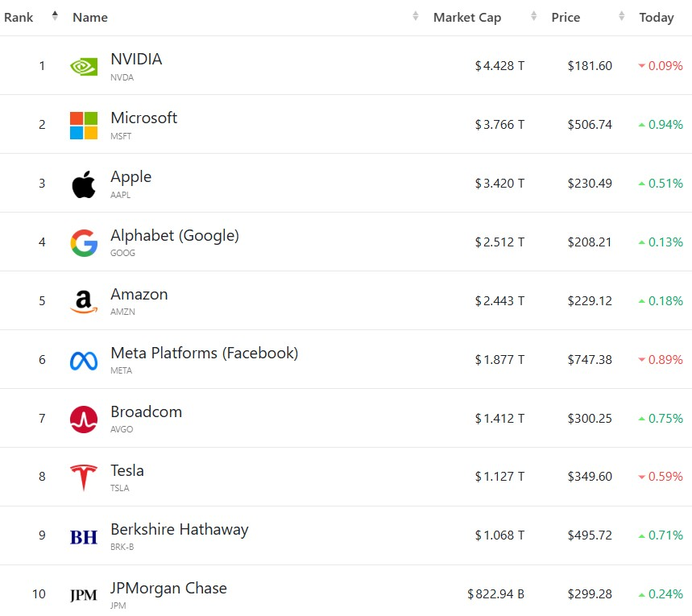
Task: Click the Today column header
Action: (657, 17)
